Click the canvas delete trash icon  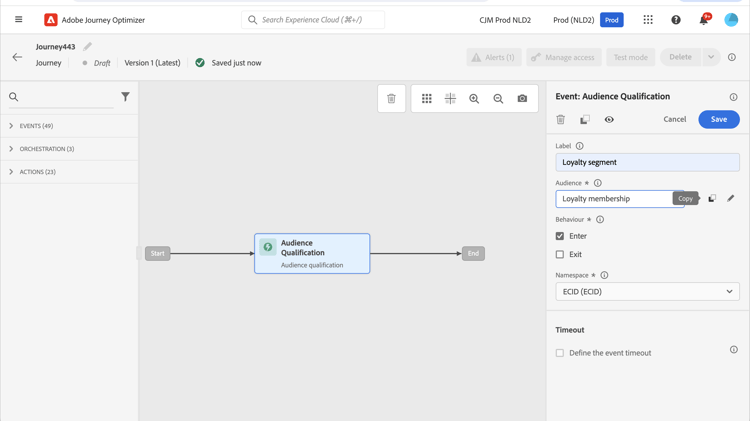(391, 98)
